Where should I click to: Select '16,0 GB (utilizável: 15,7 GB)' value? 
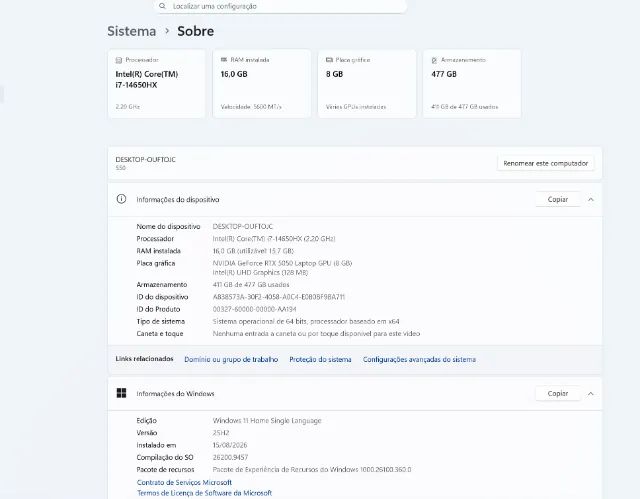point(253,251)
